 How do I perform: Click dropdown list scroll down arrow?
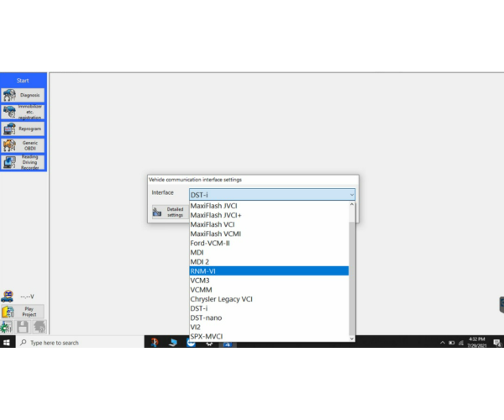[x=352, y=339]
